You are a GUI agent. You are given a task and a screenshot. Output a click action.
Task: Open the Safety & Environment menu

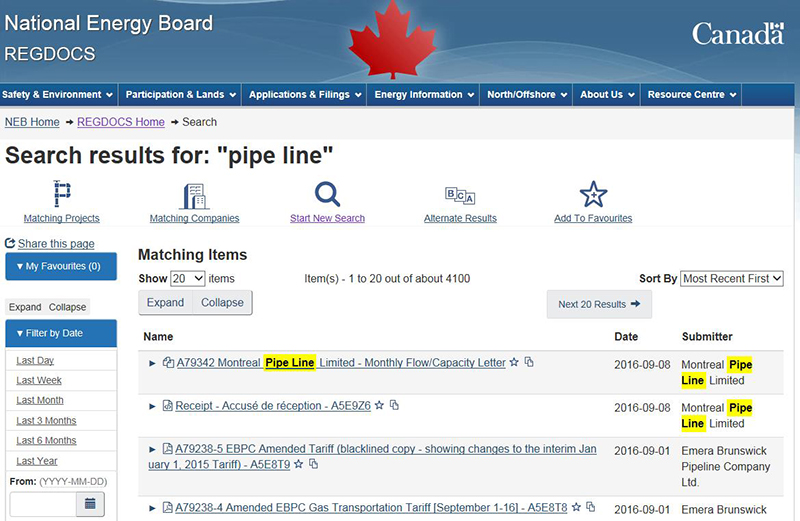58,94
